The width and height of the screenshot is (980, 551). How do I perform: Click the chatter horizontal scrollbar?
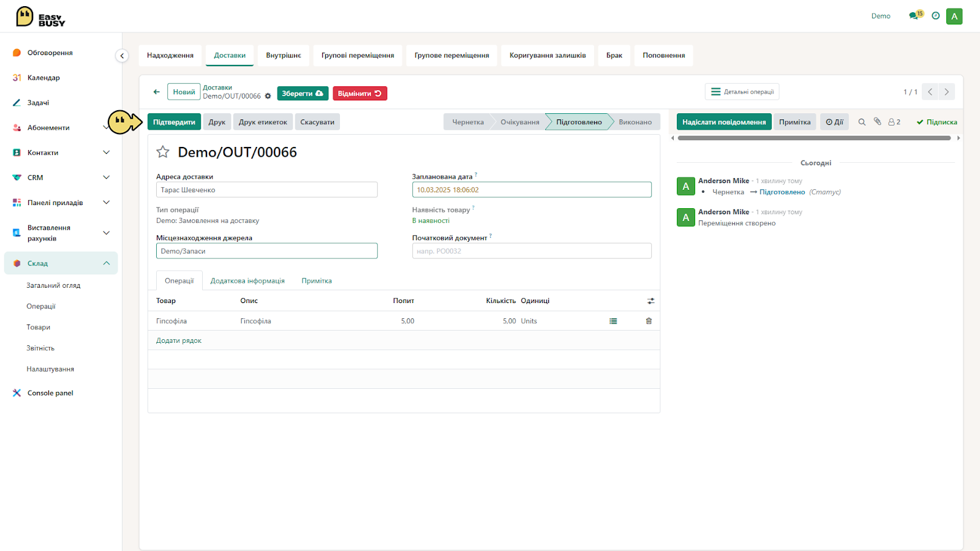(x=814, y=138)
